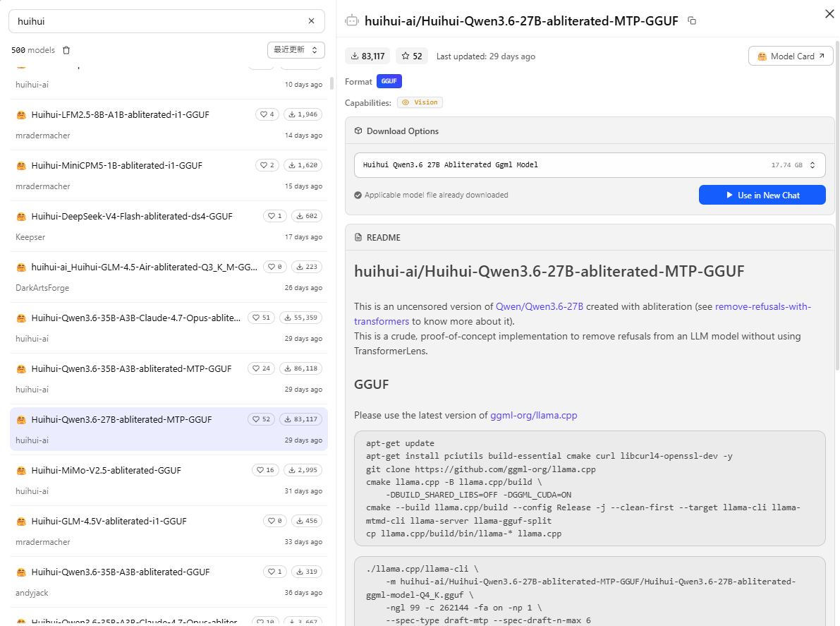This screenshot has height=626, width=840.
Task: Click 'Applicable model file already downloaded' text
Action: 436,195
